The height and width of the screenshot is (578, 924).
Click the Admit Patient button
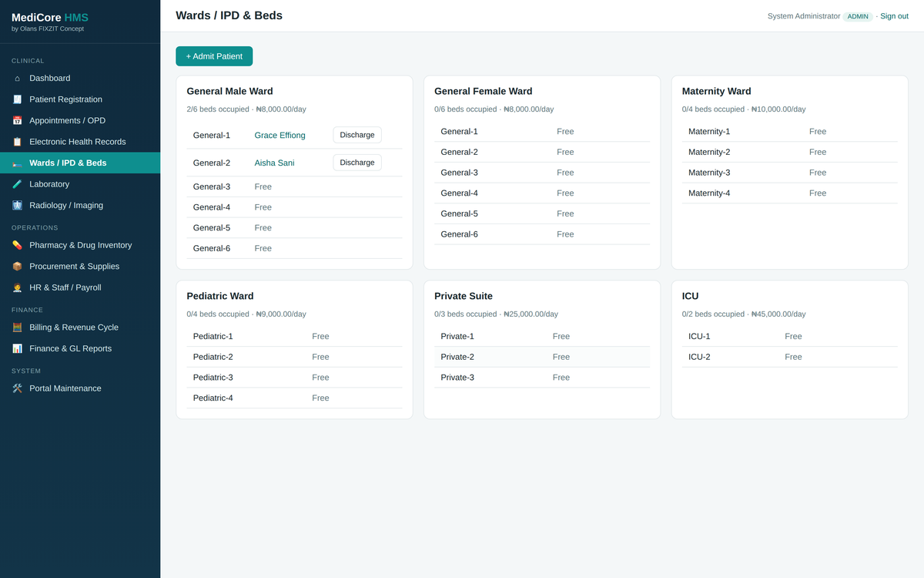click(x=214, y=56)
